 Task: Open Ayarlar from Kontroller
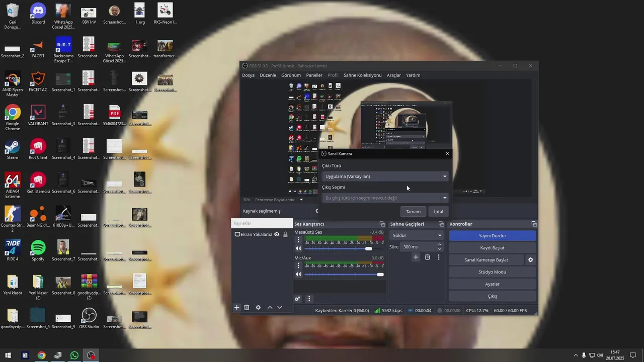(x=493, y=284)
